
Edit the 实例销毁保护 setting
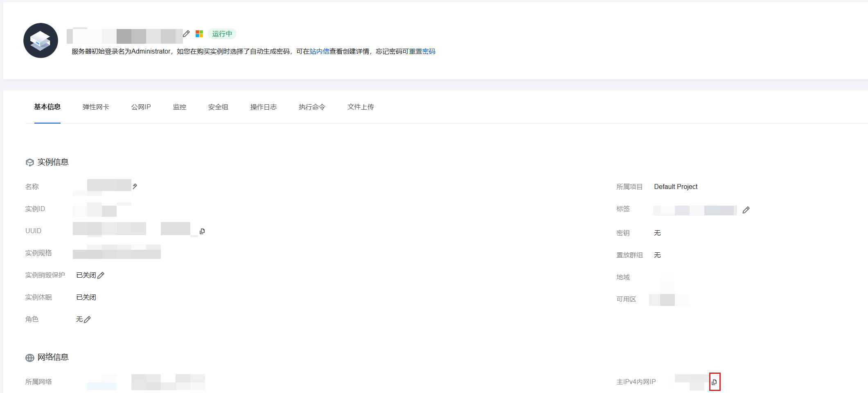[x=101, y=275]
